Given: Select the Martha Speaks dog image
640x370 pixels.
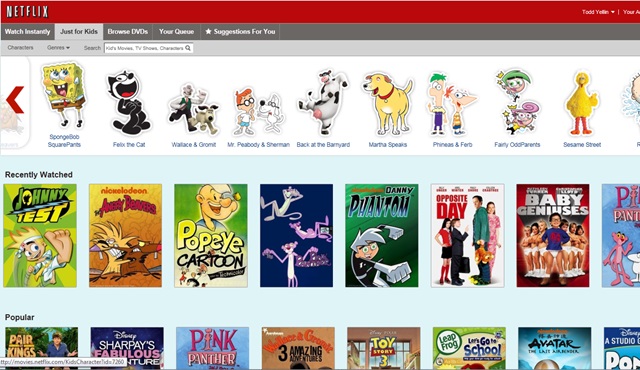Looking at the screenshot, I should (x=387, y=104).
